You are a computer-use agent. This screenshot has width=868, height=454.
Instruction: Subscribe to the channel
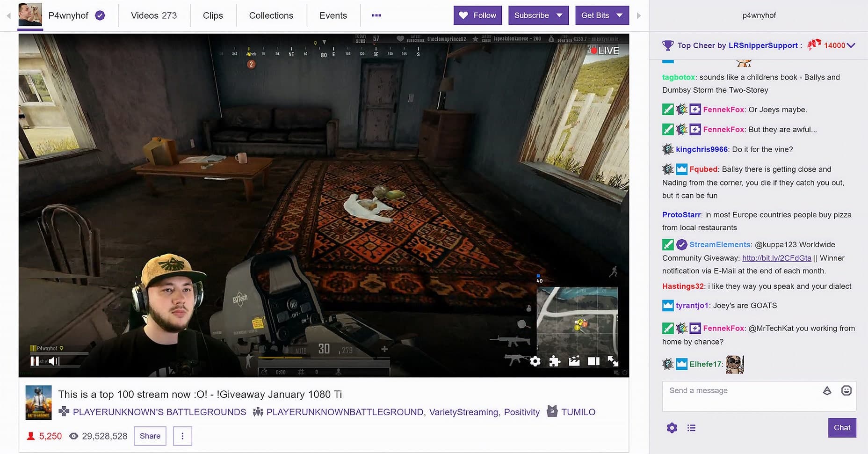[532, 15]
